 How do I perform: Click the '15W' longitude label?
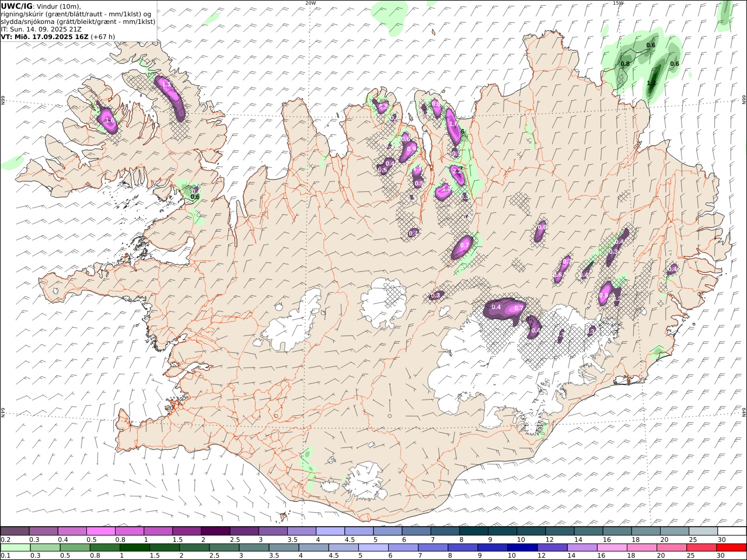618,3
